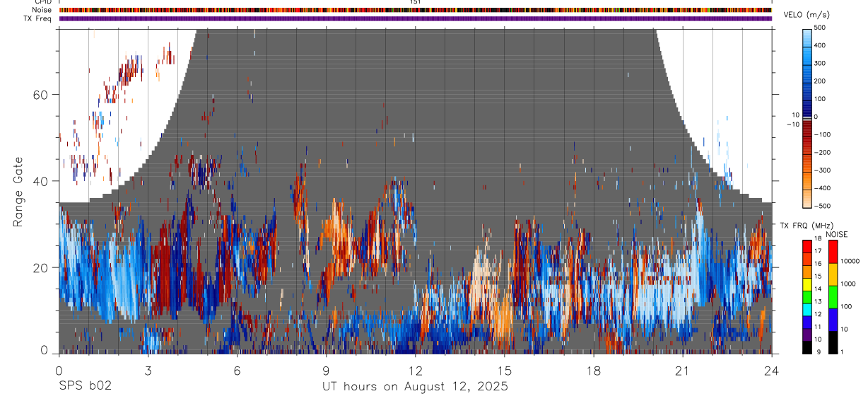Click 'UT hours on August 12, 2025' label
This screenshot has height=401, width=868.
click(x=415, y=386)
